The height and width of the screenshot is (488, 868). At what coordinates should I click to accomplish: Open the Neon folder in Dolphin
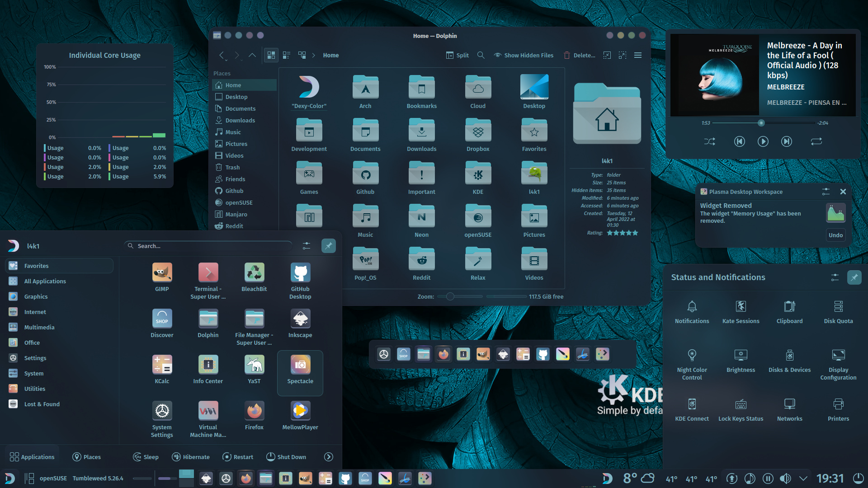point(421,221)
